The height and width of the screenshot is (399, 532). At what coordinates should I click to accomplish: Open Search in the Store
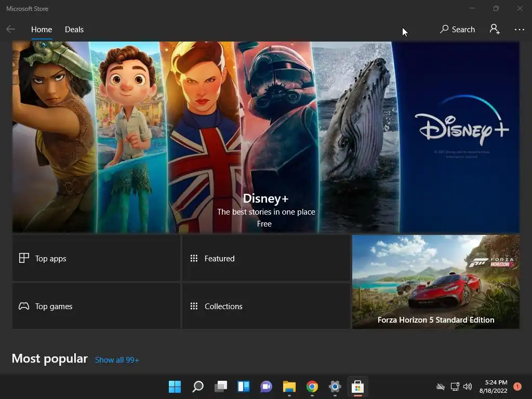457,30
